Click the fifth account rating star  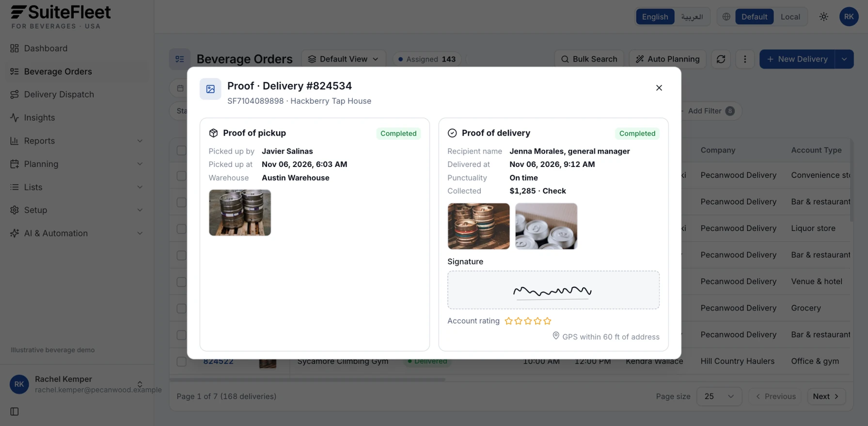point(547,321)
